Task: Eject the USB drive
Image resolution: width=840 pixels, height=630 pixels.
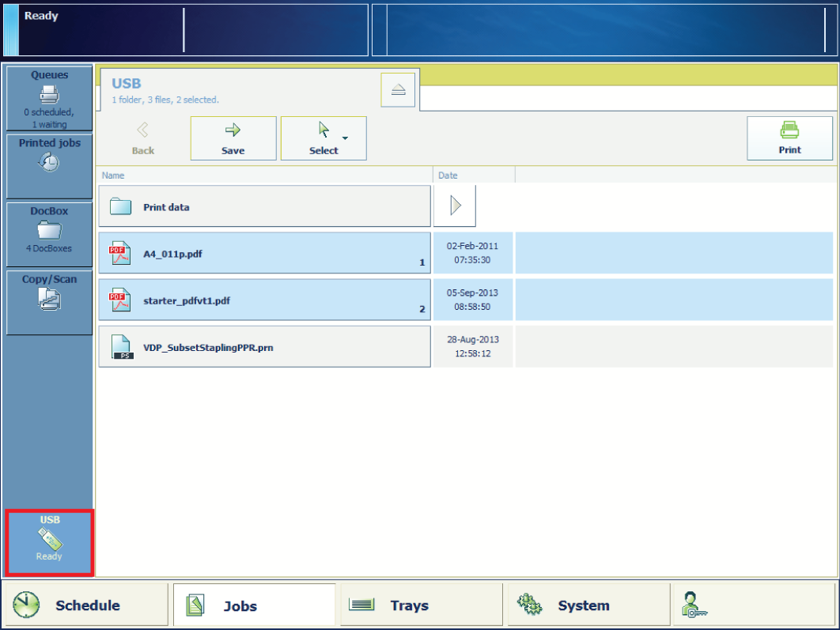Action: pyautogui.click(x=398, y=90)
